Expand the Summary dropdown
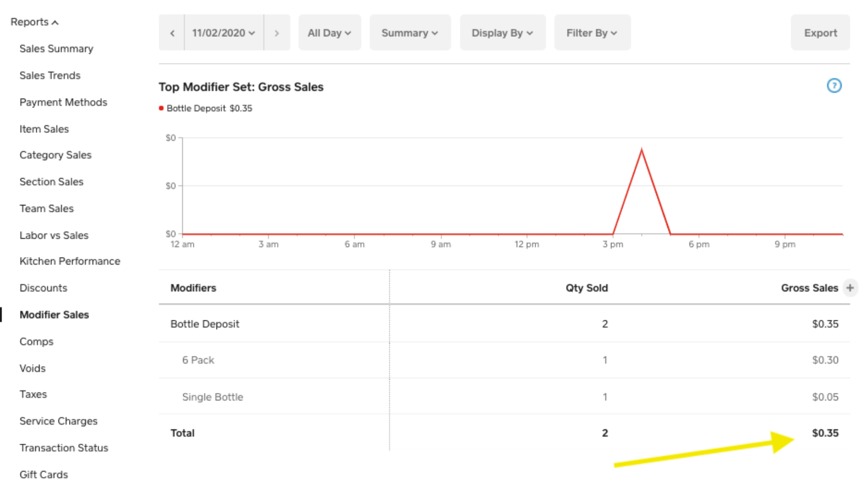 tap(410, 33)
